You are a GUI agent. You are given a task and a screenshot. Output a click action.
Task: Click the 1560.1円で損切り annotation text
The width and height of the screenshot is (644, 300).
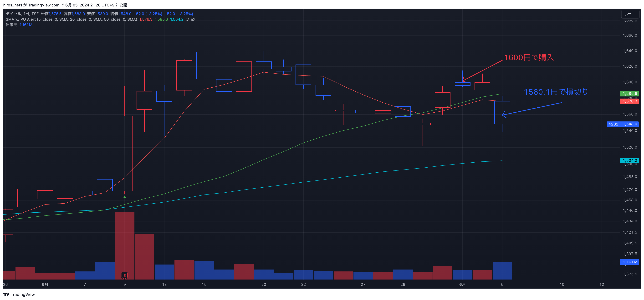coord(556,92)
